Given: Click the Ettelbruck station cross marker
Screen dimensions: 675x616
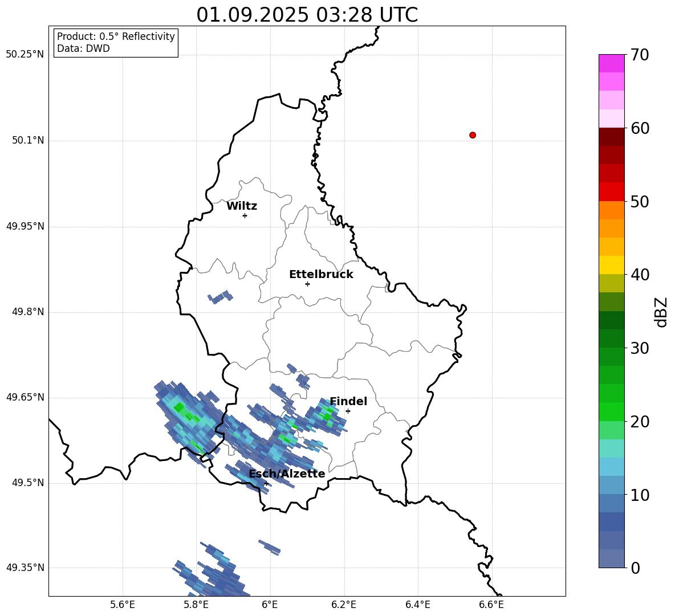Looking at the screenshot, I should (307, 284).
